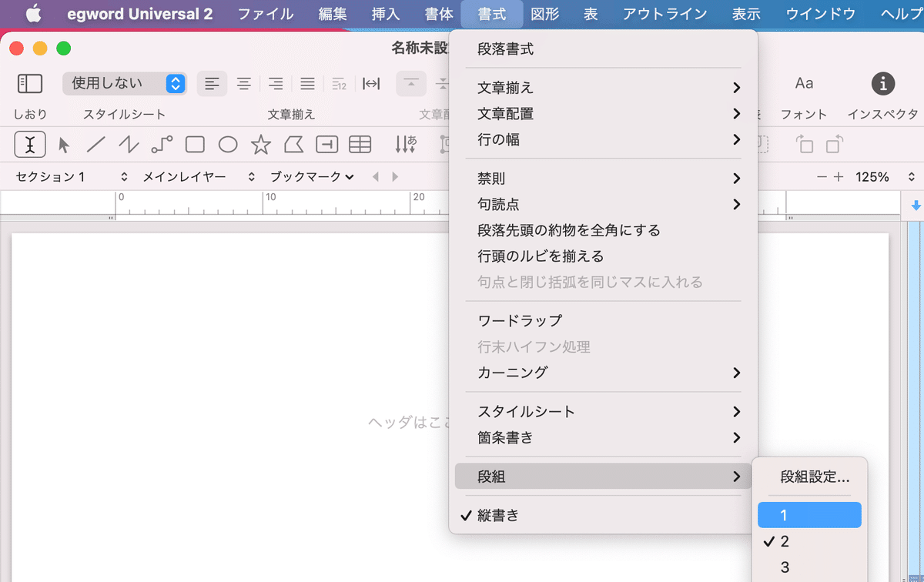Viewport: 924px width, 582px height.
Task: Click the rotate left icon
Action: click(x=805, y=144)
